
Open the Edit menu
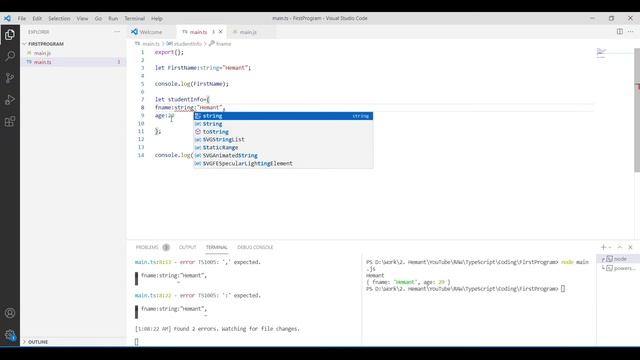pyautogui.click(x=37, y=18)
